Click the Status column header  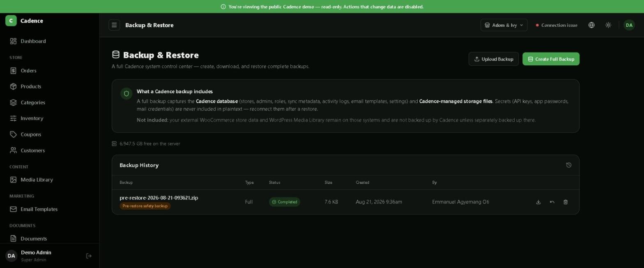tap(274, 183)
